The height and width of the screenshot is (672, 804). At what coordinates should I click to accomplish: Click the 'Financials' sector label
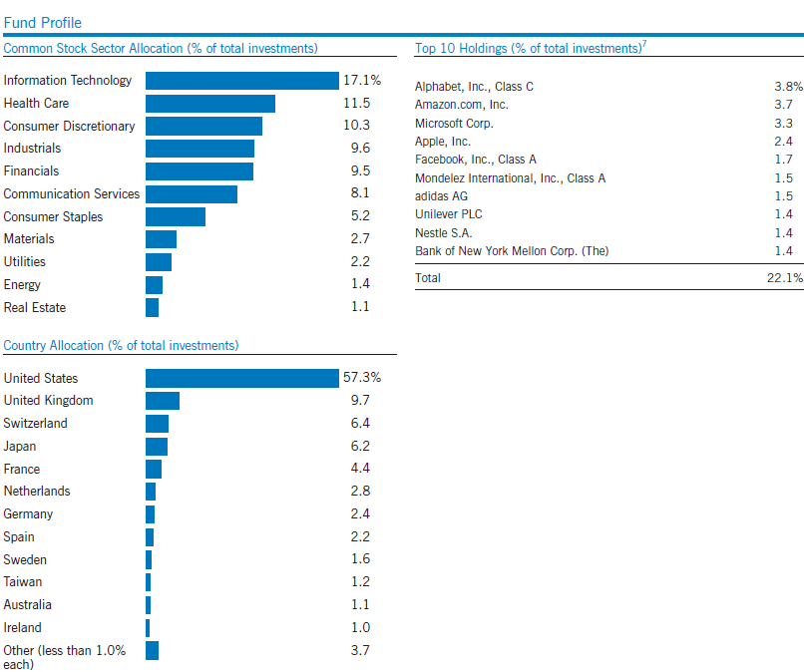coord(31,171)
